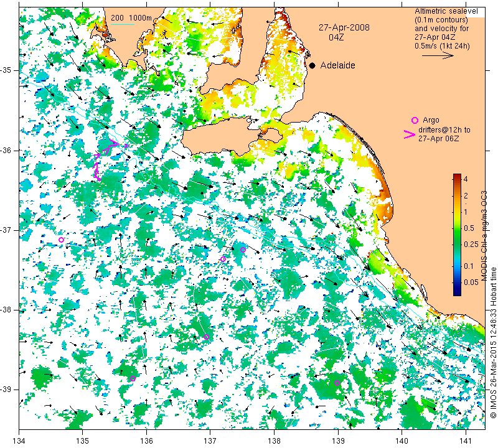Viewport: 498px width, 448px height.
Task: Click the velocity scale arrow in legend
Action: 438,55
